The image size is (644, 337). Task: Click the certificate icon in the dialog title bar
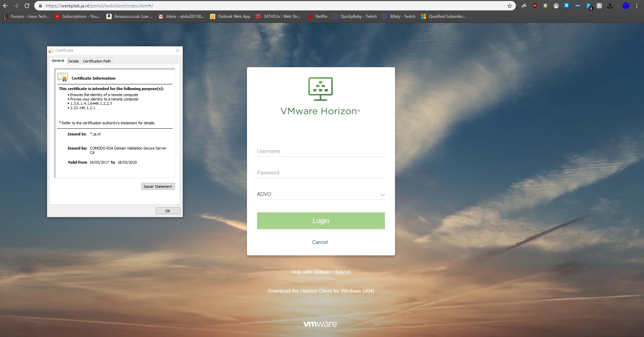[51, 51]
